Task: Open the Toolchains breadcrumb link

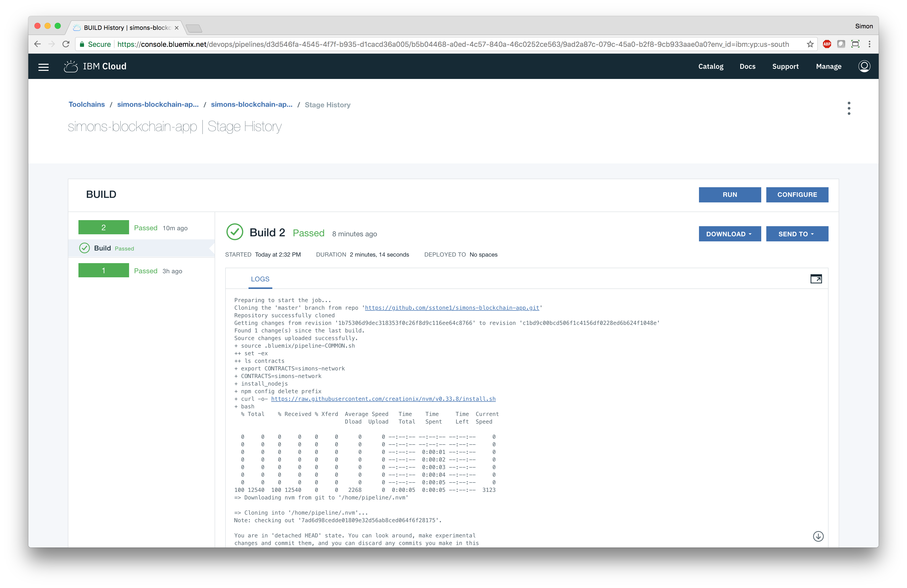Action: point(87,104)
